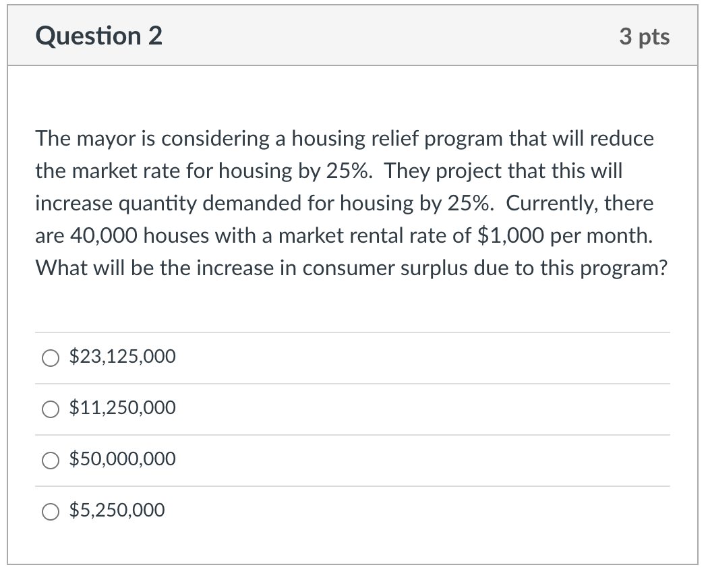The width and height of the screenshot is (708, 588).
Task: Select the $11,250,000 radio button
Action: click(50, 409)
